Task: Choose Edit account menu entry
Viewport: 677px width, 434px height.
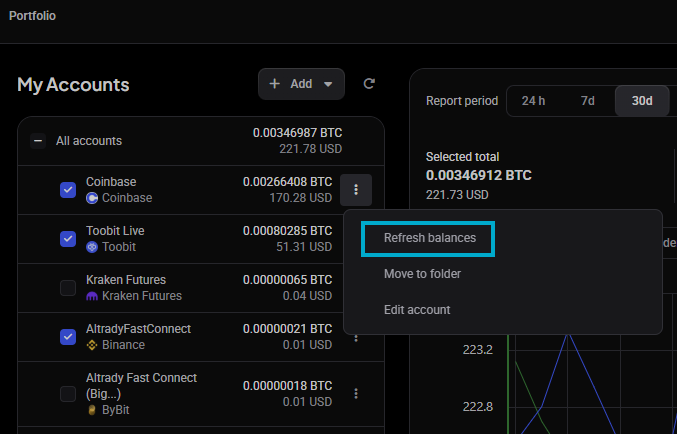Action: pyautogui.click(x=417, y=310)
